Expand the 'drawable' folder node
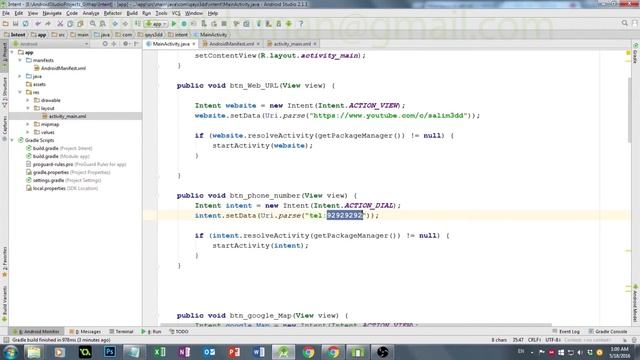The image size is (640, 360). (28, 100)
